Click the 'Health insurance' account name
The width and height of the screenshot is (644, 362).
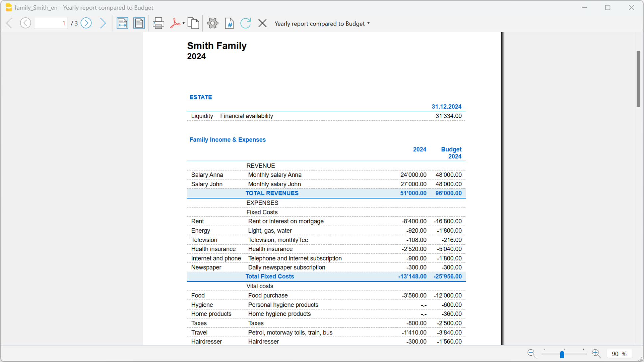click(x=213, y=249)
